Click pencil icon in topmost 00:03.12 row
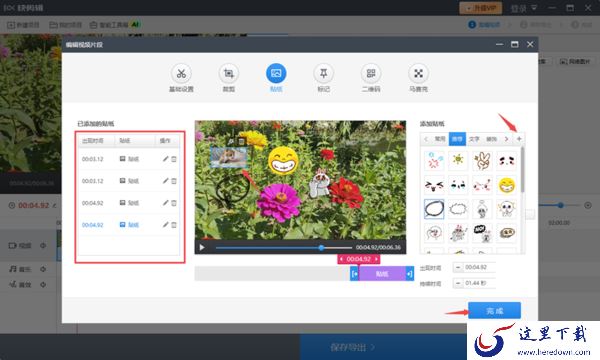Screen dimensions: 600x360 coord(165,159)
